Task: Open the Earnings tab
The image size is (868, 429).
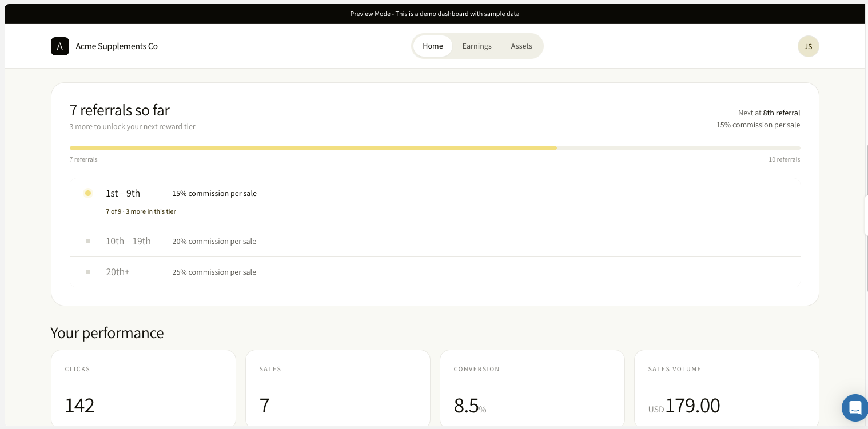Action: coord(477,46)
